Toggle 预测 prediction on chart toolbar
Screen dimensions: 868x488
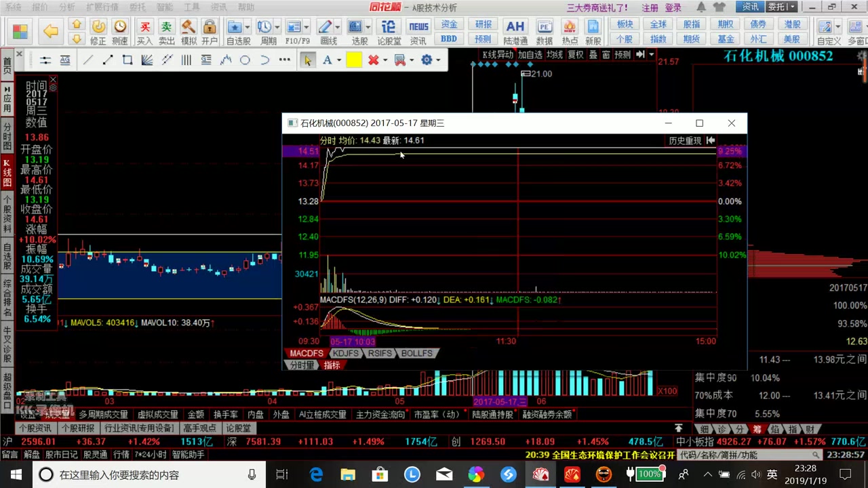623,54
